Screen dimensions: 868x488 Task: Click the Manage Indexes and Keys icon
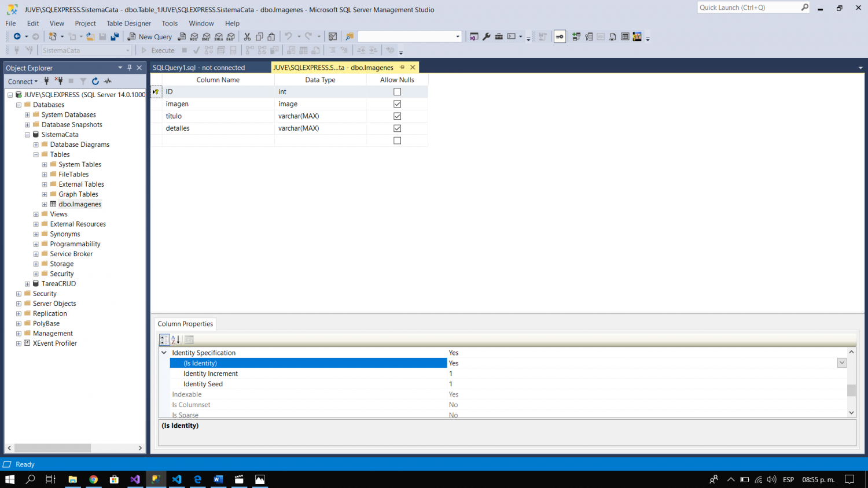point(589,36)
